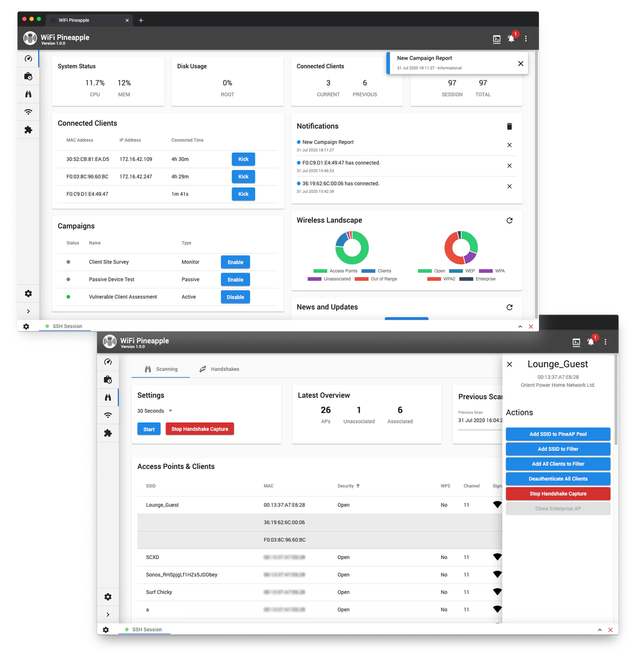Dismiss New Campaign Report popup
636x672 pixels.
tap(520, 64)
